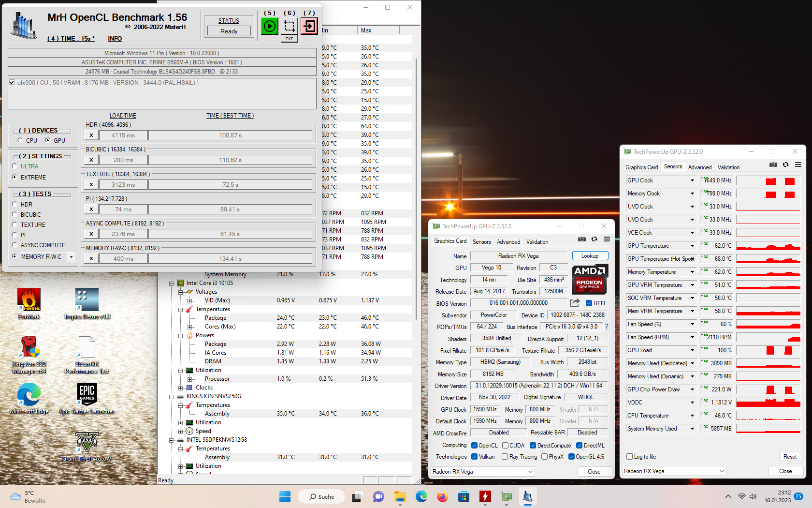Open the SteamVR Performance Test shortcut
This screenshot has width=812, height=508.
87,355
